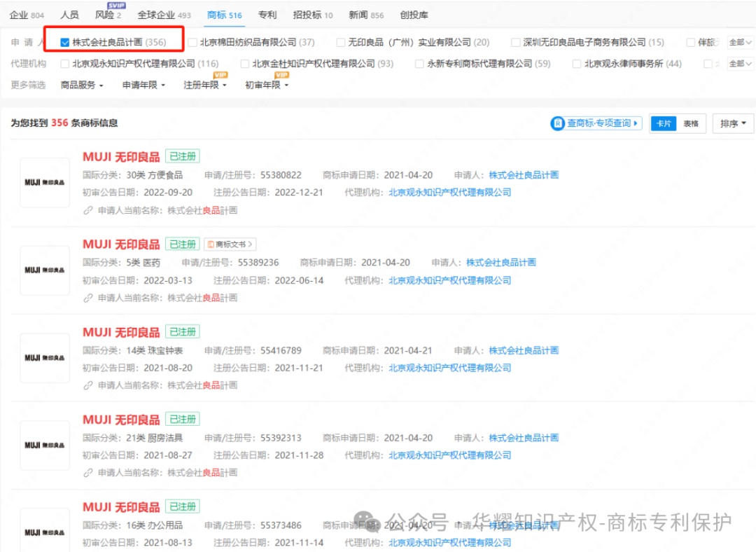Check the 北京金杜知识产权代理有限公司 (93) agency filter

(244, 64)
